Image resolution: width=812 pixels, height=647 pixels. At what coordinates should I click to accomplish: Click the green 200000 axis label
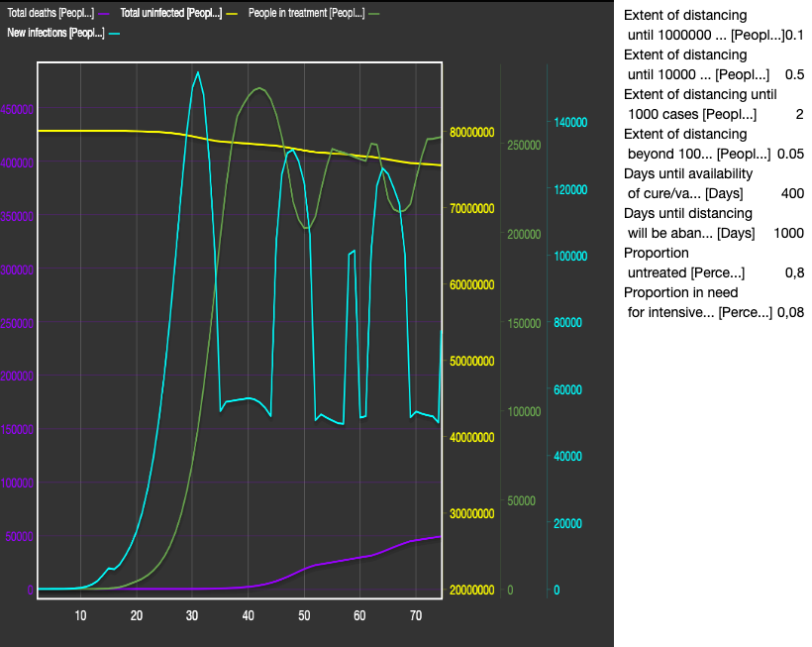[x=524, y=234]
